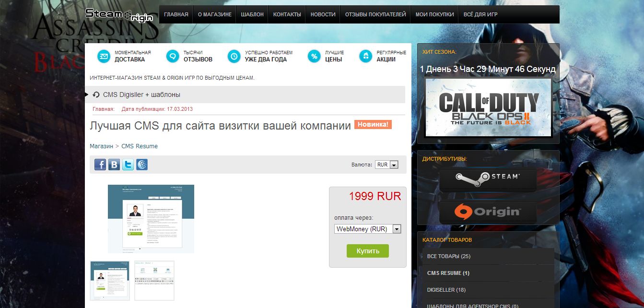
Task: Open DIGISELLER (18) catalog category
Action: point(488,290)
